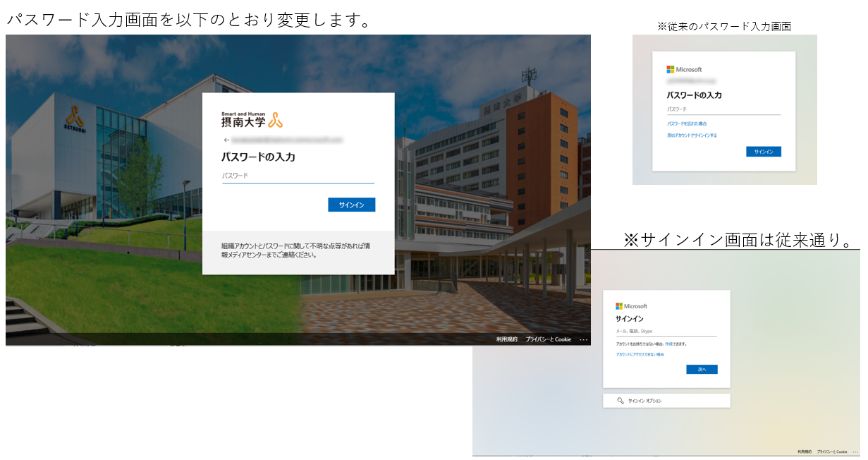Open 利用規約 link on the campus photo footer
The height and width of the screenshot is (460, 868).
(506, 339)
